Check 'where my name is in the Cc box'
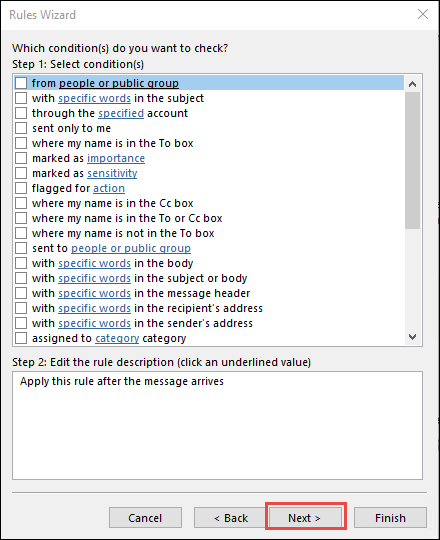 click(x=21, y=203)
